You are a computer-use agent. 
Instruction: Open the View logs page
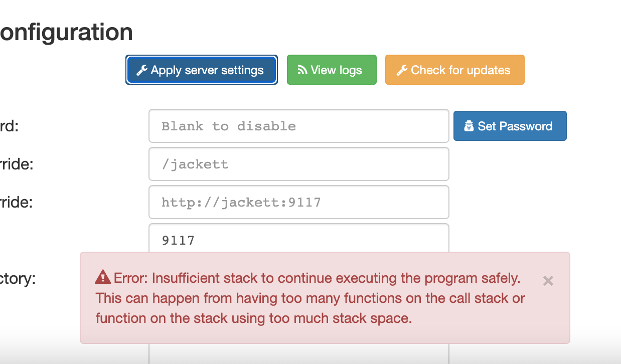pyautogui.click(x=332, y=70)
